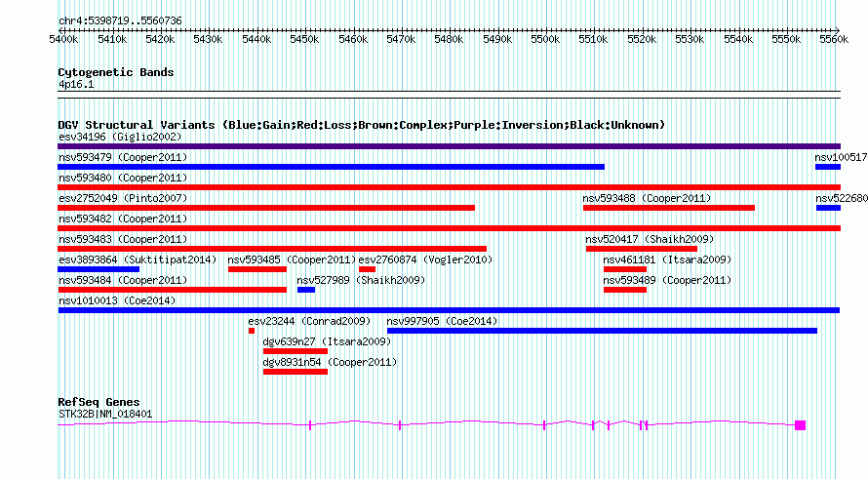Select the red nsv520417 loss bar

point(642,249)
